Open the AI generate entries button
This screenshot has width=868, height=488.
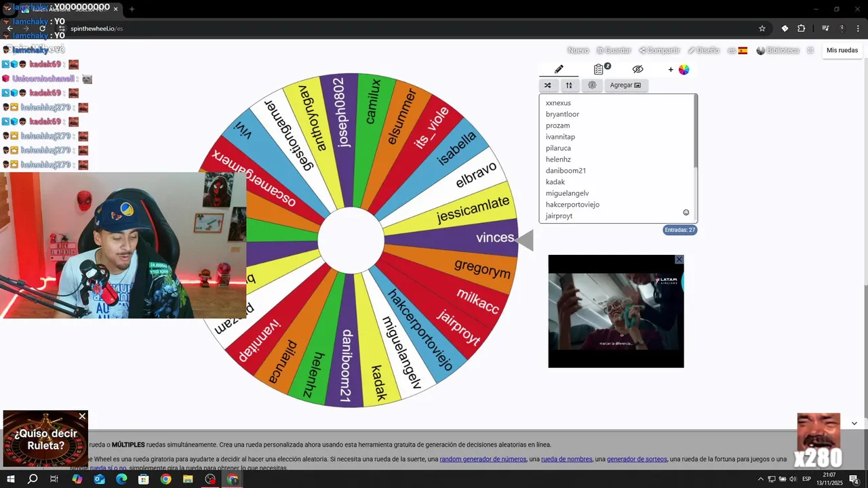pyautogui.click(x=592, y=85)
